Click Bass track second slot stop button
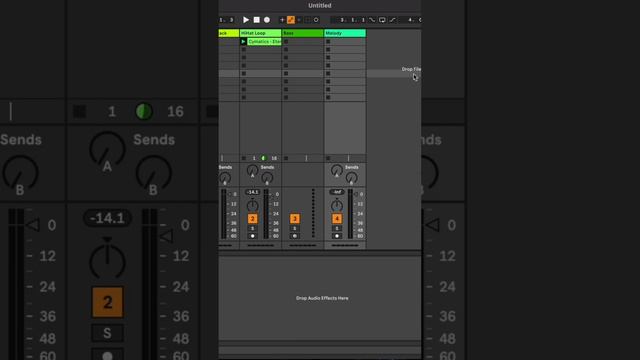Viewport: 640px width, 360px height. tap(286, 50)
